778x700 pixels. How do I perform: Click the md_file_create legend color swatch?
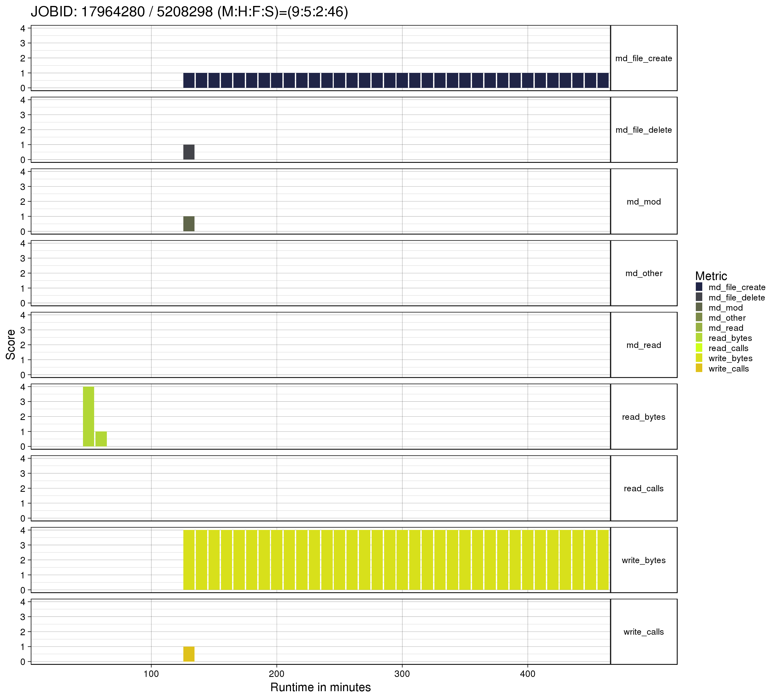coord(699,287)
